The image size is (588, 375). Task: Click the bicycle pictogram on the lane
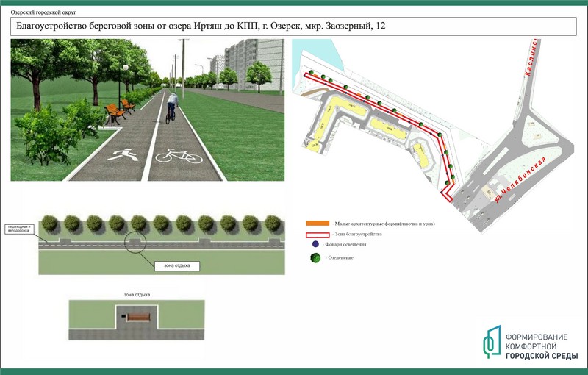pyautogui.click(x=179, y=155)
